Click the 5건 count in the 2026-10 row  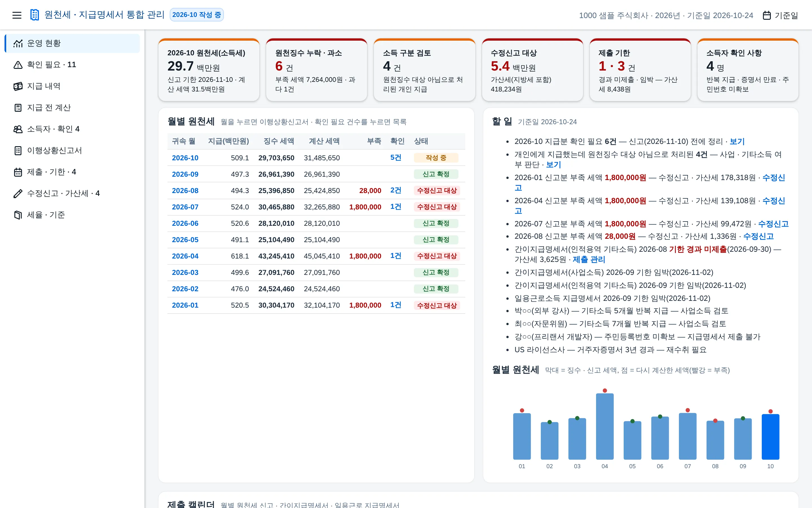[396, 157]
